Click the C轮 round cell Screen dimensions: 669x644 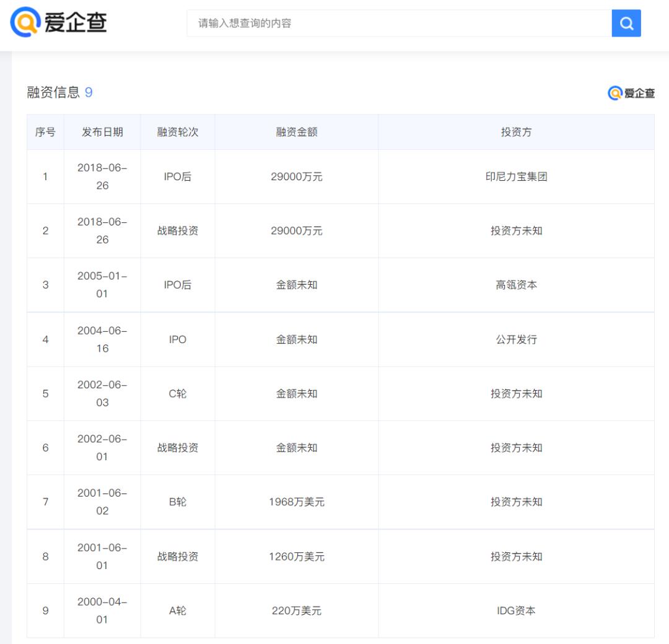pyautogui.click(x=178, y=394)
